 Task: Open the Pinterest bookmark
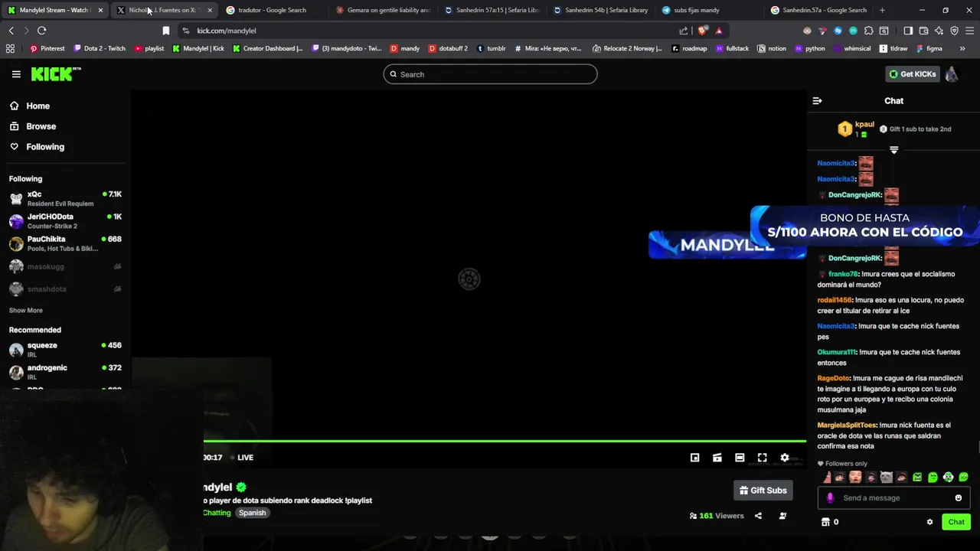tap(47, 48)
